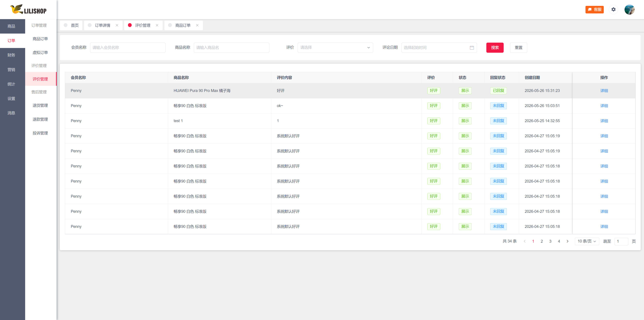Click the 会员名称 input field
Screen dimensions: 644x320
[127, 47]
